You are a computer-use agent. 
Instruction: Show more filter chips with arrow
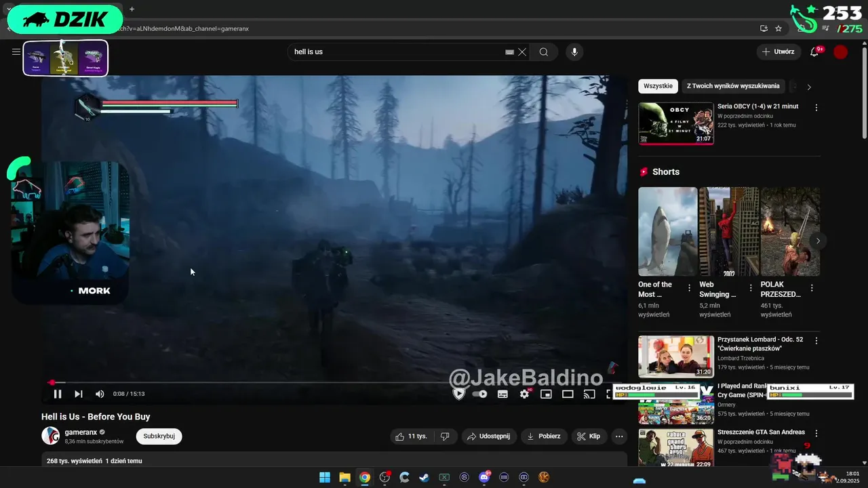click(x=808, y=87)
